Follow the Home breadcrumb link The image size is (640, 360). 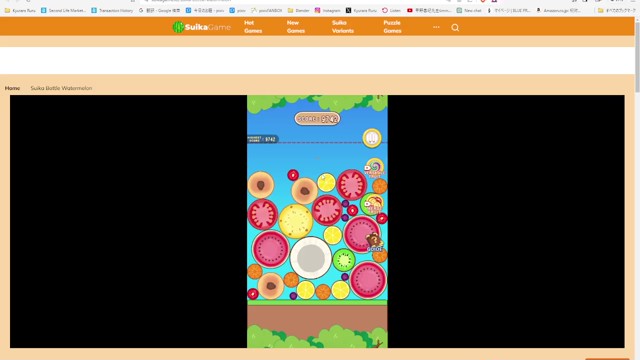coord(12,88)
